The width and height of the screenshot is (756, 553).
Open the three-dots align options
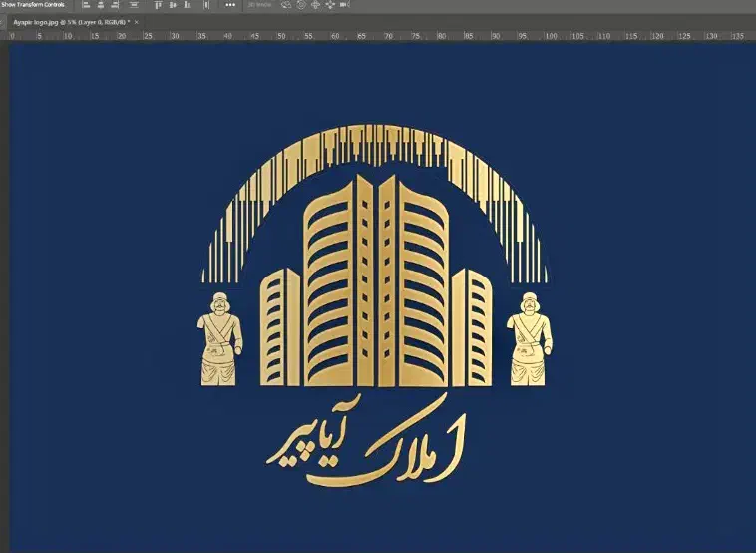[x=230, y=5]
